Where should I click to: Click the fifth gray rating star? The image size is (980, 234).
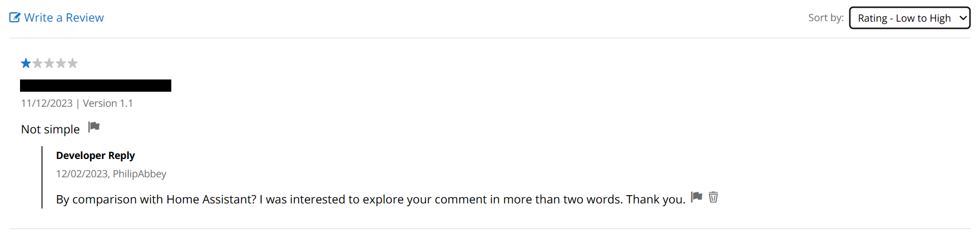[x=73, y=63]
